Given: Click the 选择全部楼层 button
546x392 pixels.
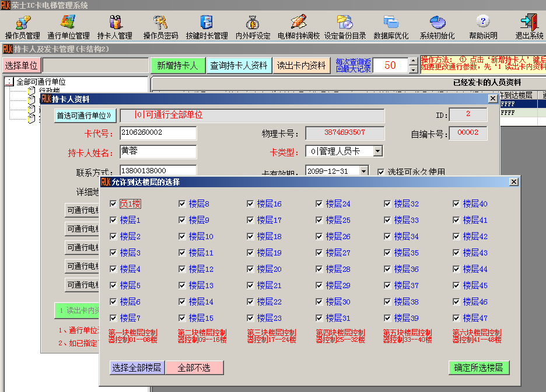Looking at the screenshot, I should (x=137, y=367).
